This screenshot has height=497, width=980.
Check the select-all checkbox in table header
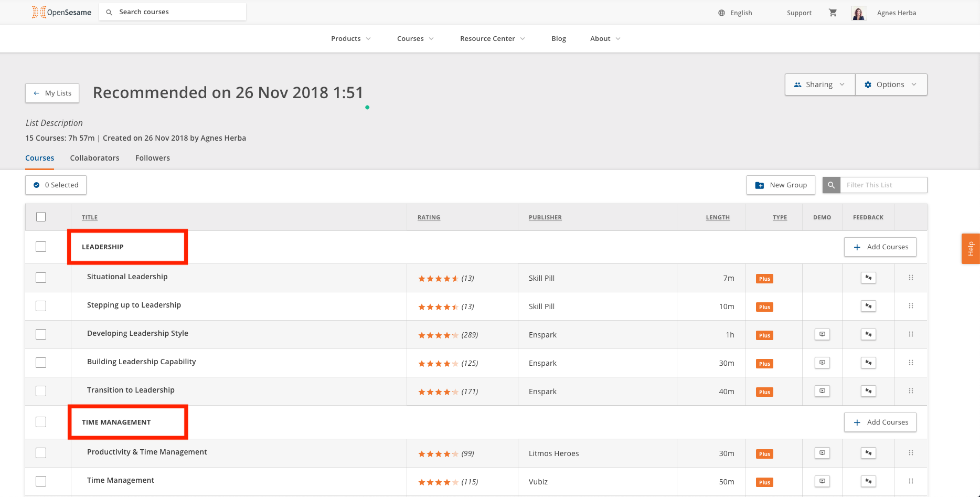point(41,217)
